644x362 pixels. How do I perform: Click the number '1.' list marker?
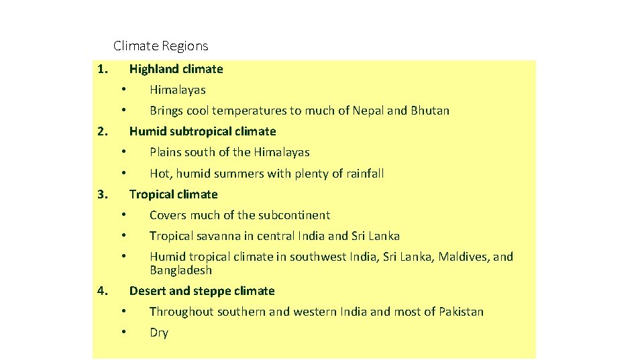click(x=103, y=69)
